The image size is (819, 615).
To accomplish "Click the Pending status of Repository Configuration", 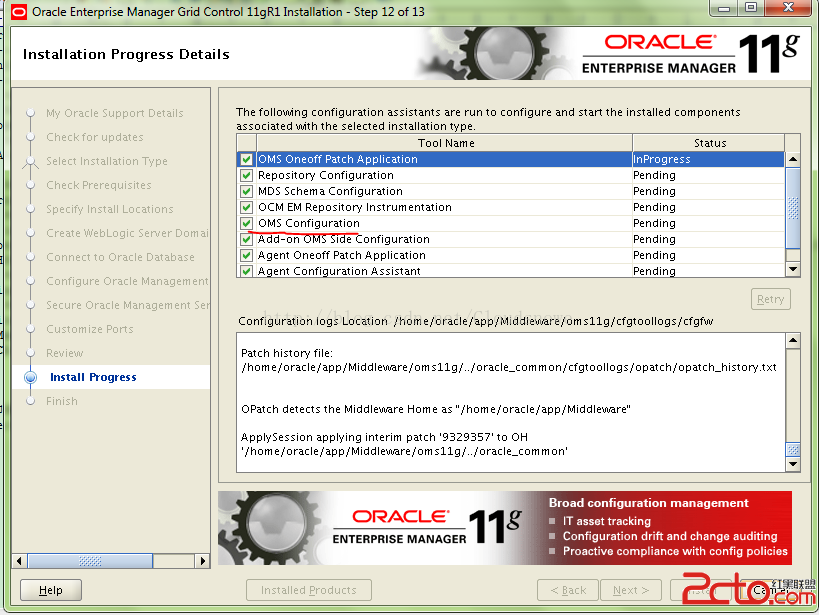I will [708, 176].
